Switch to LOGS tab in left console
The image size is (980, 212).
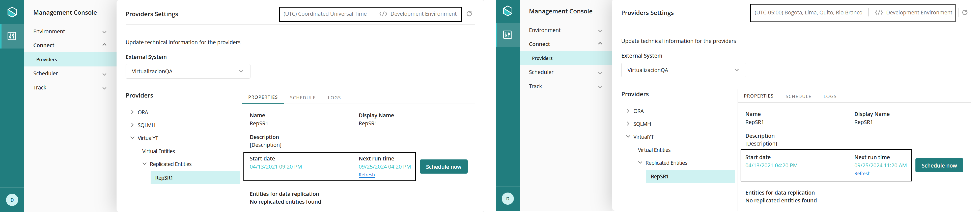[334, 98]
